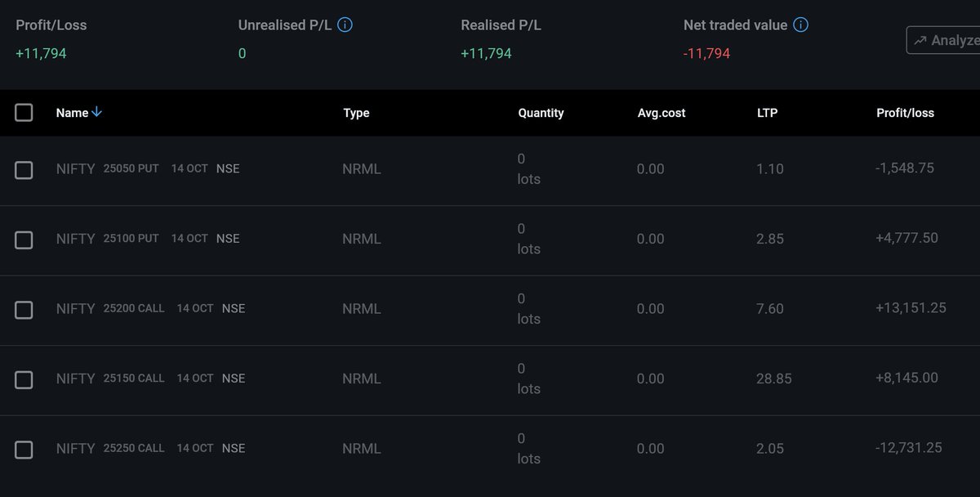Click the Unrealised P/L value 0

pos(242,54)
